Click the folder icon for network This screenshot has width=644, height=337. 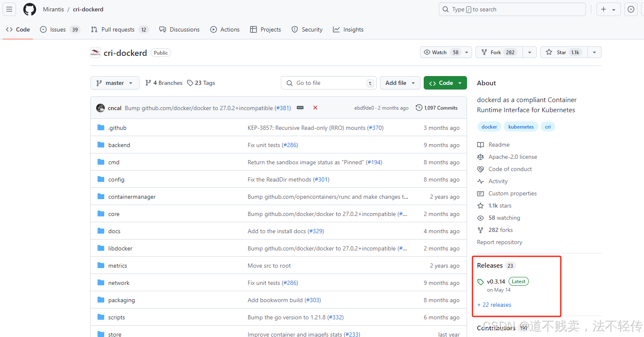click(101, 282)
